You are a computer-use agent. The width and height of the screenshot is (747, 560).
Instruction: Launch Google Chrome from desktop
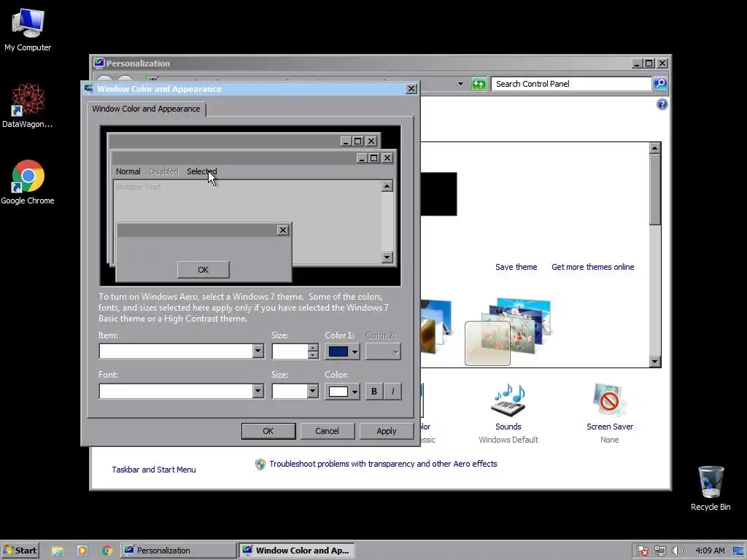28,182
